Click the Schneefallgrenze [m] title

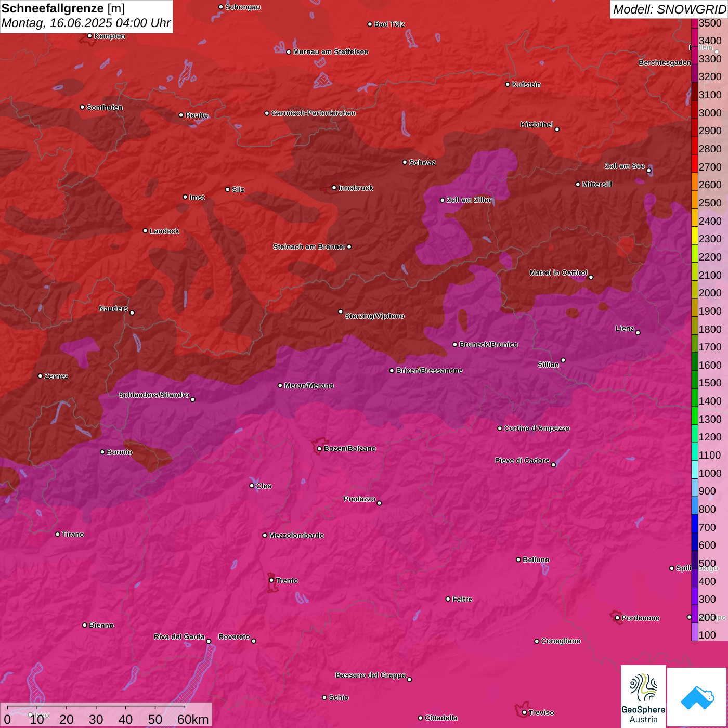63,8
